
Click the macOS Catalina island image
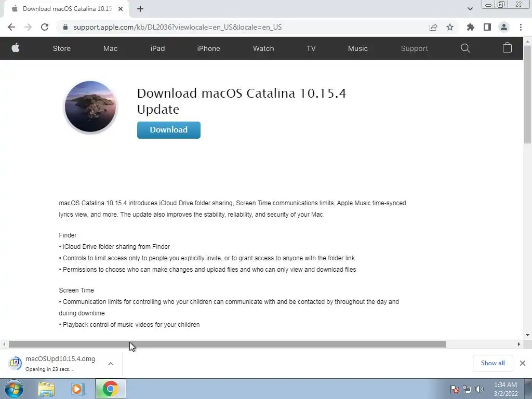coord(90,107)
